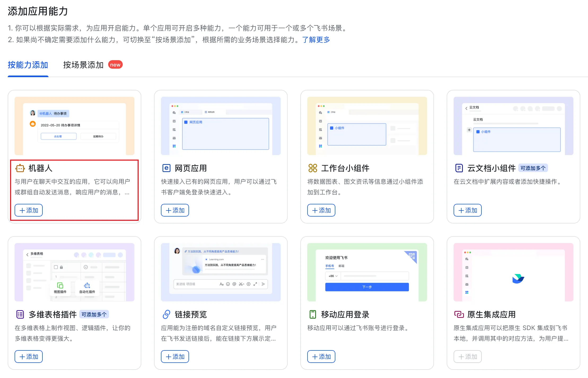Click the 网页应用 web app icon

point(166,168)
